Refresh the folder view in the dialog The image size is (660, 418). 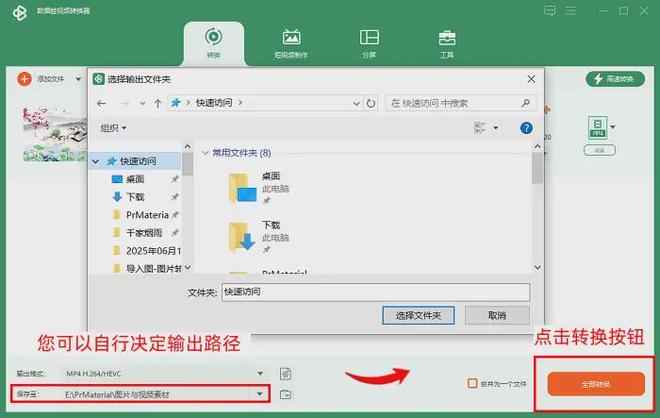pyautogui.click(x=371, y=103)
